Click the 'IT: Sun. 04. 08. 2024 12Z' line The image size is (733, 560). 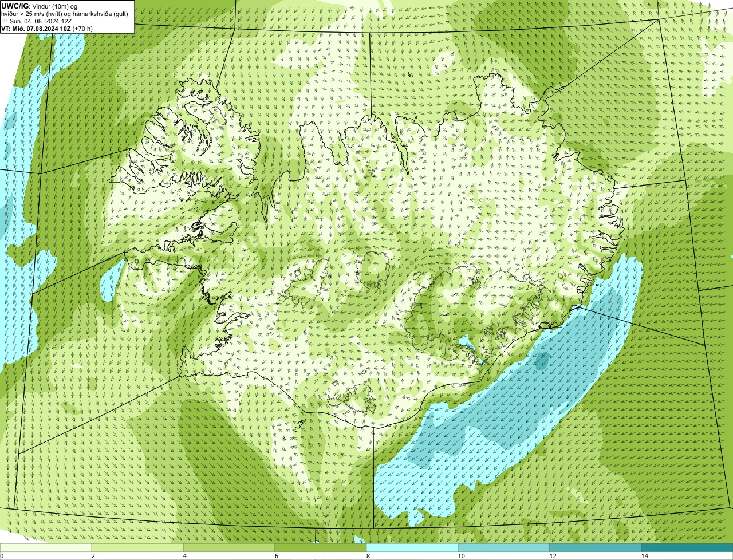coord(37,21)
